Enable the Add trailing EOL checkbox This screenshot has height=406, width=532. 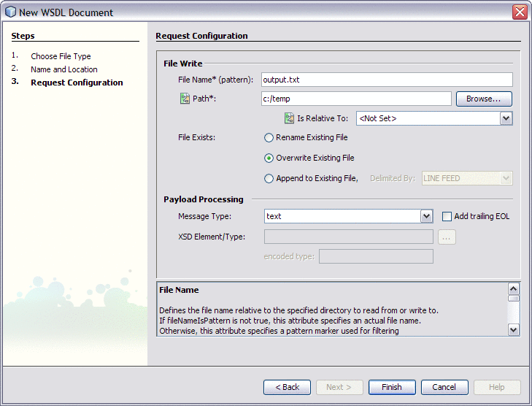[447, 216]
